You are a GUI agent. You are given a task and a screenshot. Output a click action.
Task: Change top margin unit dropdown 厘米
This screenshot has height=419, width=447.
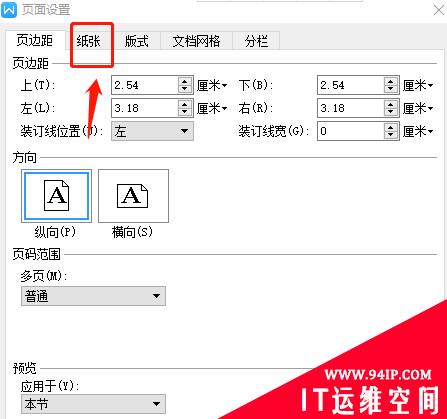212,85
